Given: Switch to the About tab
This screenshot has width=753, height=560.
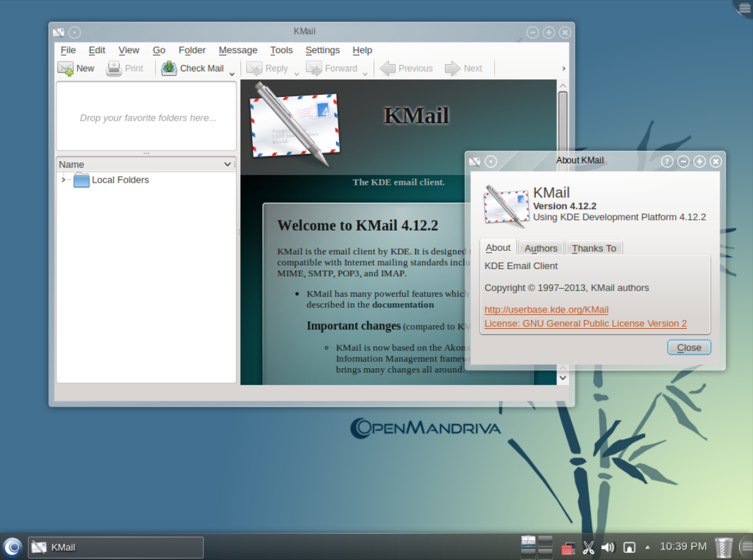Looking at the screenshot, I should pyautogui.click(x=498, y=248).
